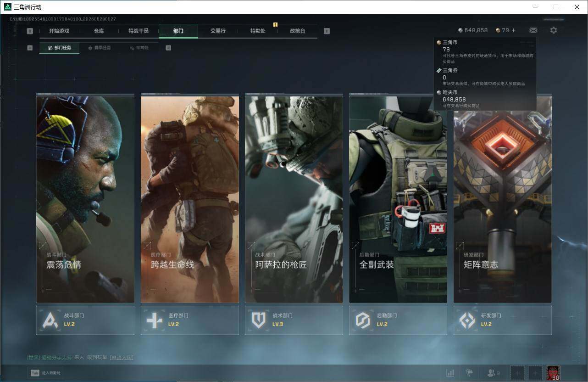This screenshot has height=382, width=588.
Task: Click the 三角券 heading in the currency tooltip
Action: pos(450,70)
